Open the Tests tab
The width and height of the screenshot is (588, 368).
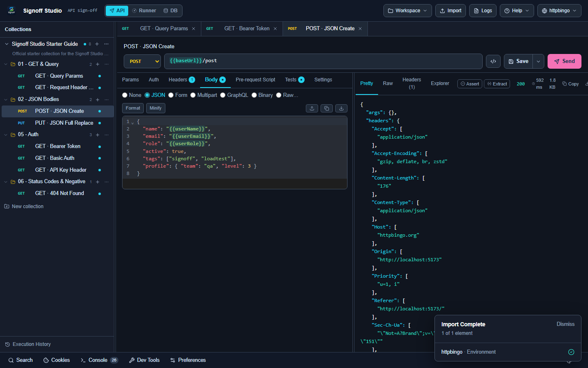(294, 80)
